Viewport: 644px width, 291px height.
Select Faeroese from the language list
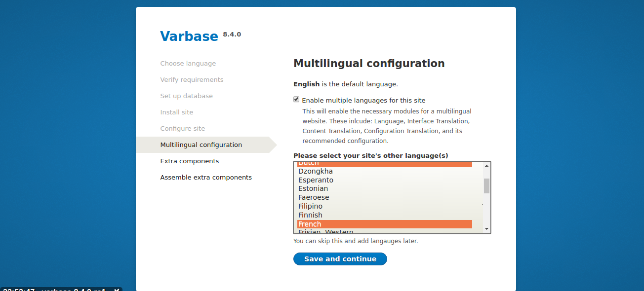[x=346, y=197]
